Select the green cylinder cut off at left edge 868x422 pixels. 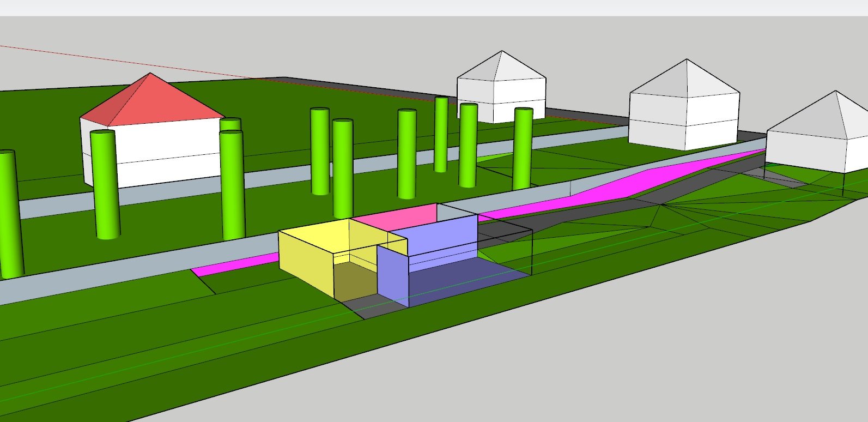click(9, 214)
